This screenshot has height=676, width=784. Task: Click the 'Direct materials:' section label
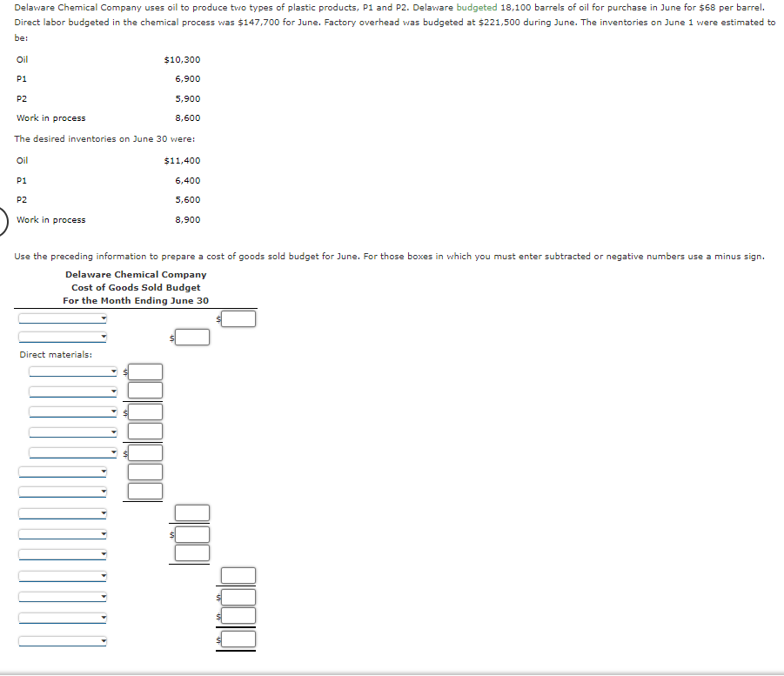56,354
